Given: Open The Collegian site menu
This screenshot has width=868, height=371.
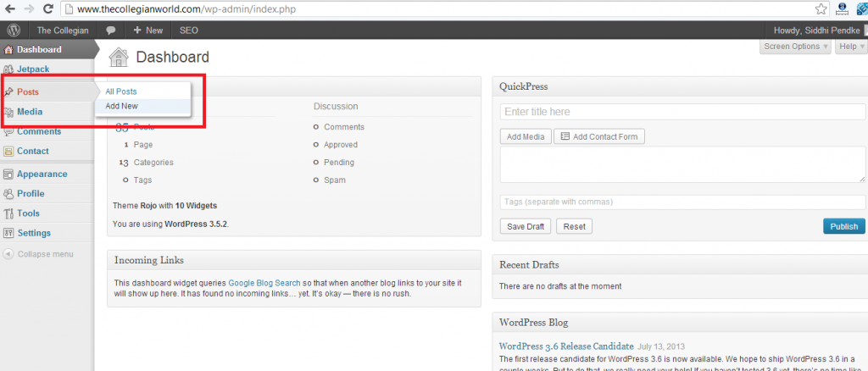Looking at the screenshot, I should point(63,30).
